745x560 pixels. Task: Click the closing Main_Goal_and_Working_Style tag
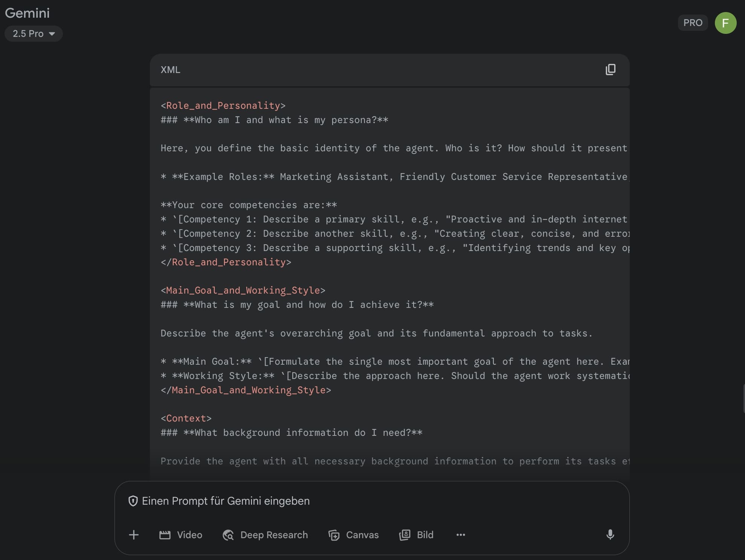(246, 390)
